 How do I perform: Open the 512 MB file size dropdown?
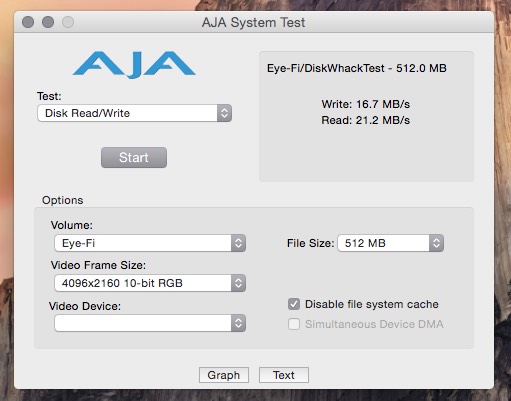391,243
